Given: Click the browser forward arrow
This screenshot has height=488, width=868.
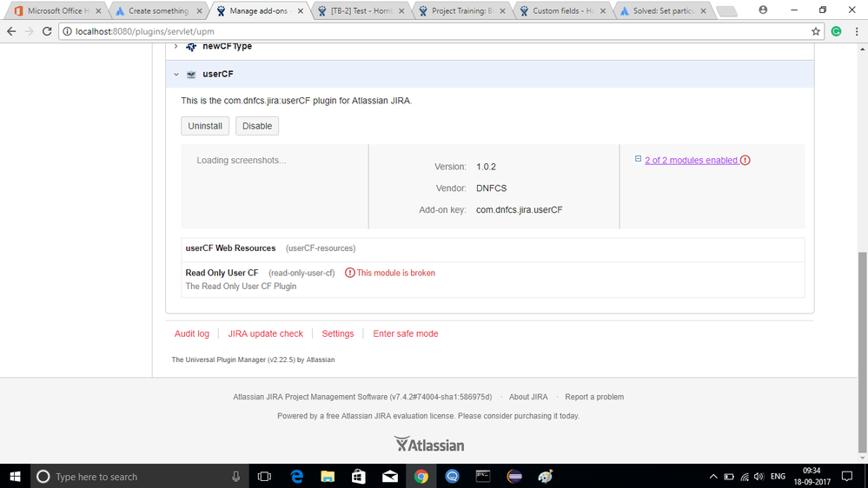Looking at the screenshot, I should click(x=29, y=31).
